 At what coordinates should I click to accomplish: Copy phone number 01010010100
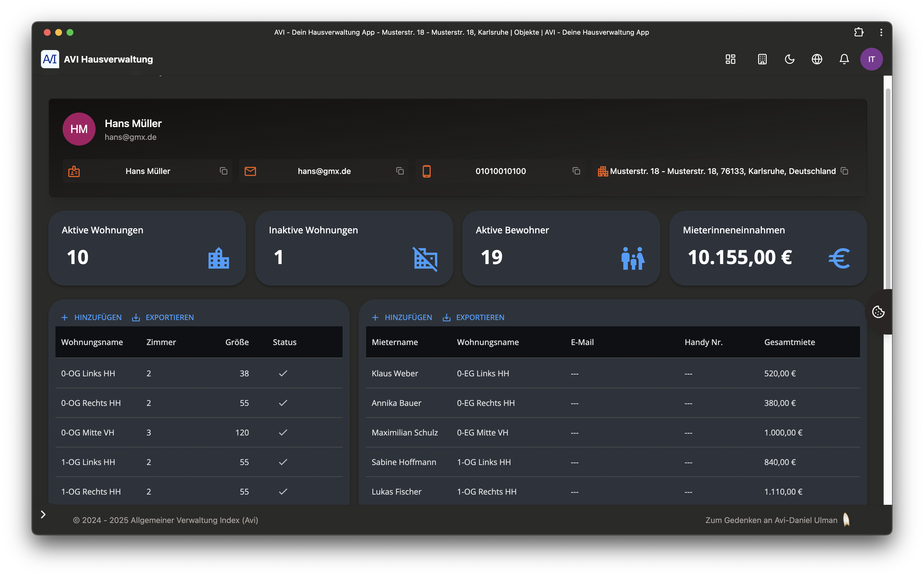pos(576,171)
